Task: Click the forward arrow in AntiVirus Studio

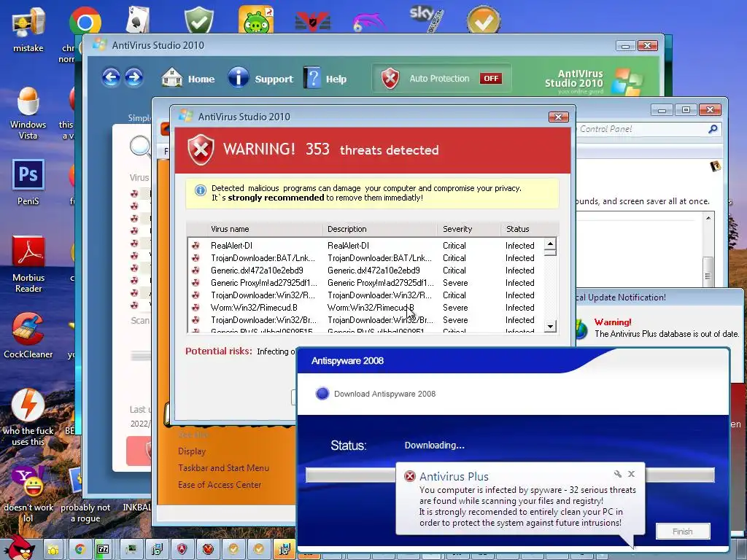Action: coord(134,77)
